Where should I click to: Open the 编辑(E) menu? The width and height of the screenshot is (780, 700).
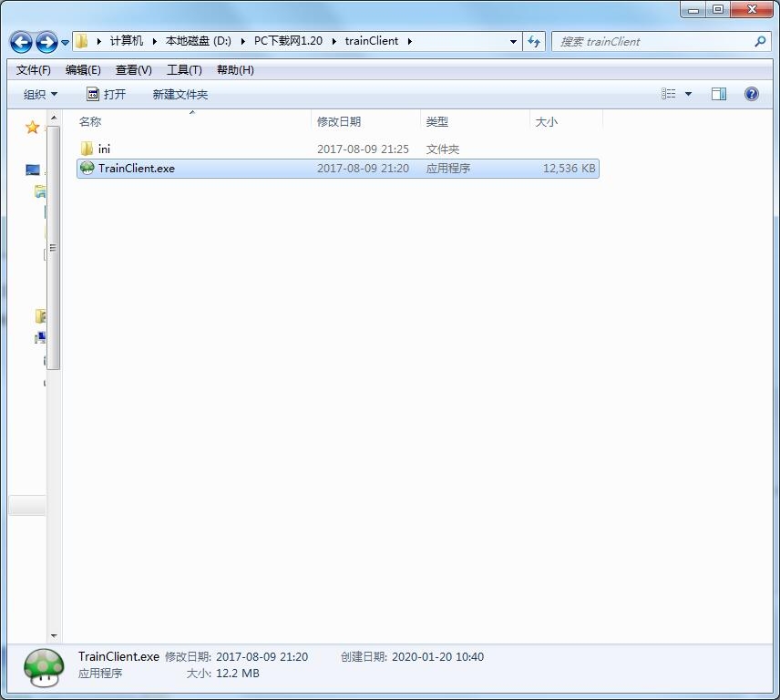click(x=83, y=70)
